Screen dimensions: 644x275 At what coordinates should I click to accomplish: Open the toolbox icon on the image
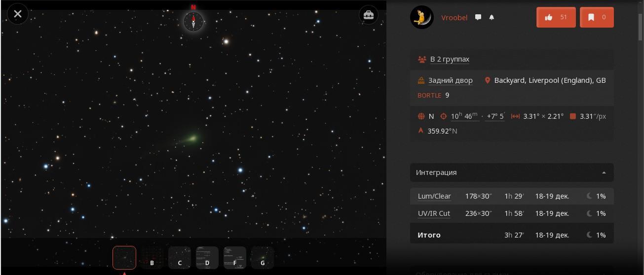point(368,15)
